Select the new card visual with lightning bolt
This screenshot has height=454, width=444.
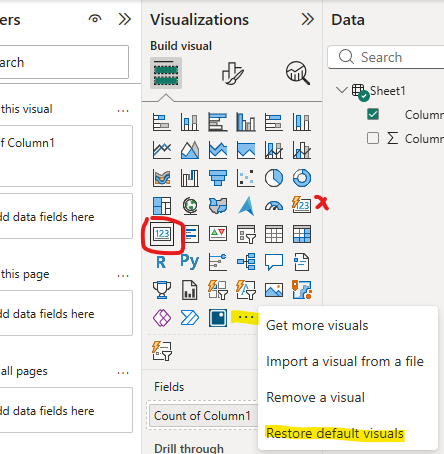click(x=302, y=205)
